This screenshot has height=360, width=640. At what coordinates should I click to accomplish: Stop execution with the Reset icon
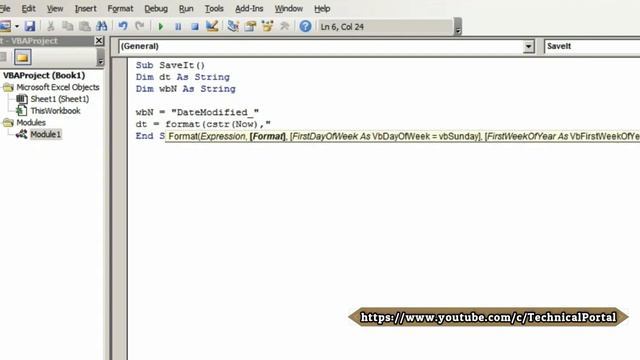point(195,27)
